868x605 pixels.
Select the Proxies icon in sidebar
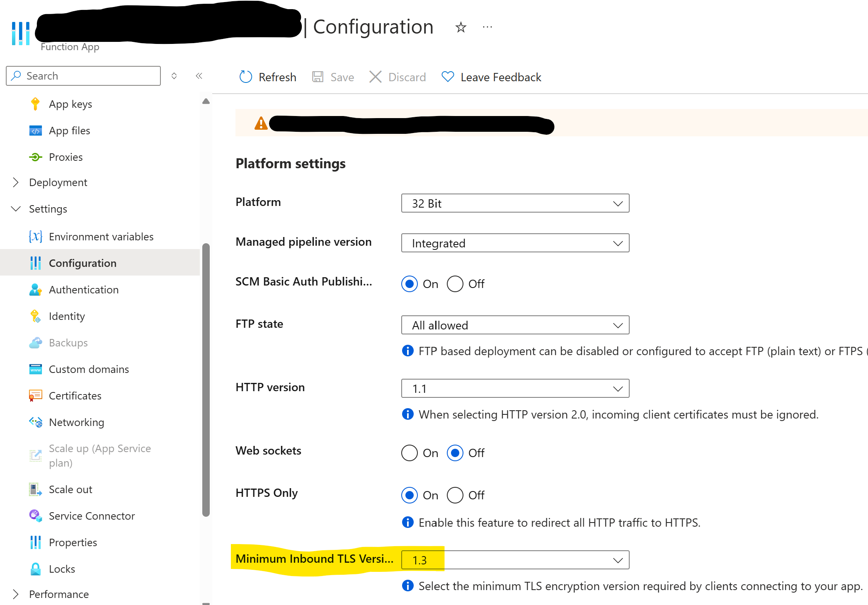tap(36, 157)
